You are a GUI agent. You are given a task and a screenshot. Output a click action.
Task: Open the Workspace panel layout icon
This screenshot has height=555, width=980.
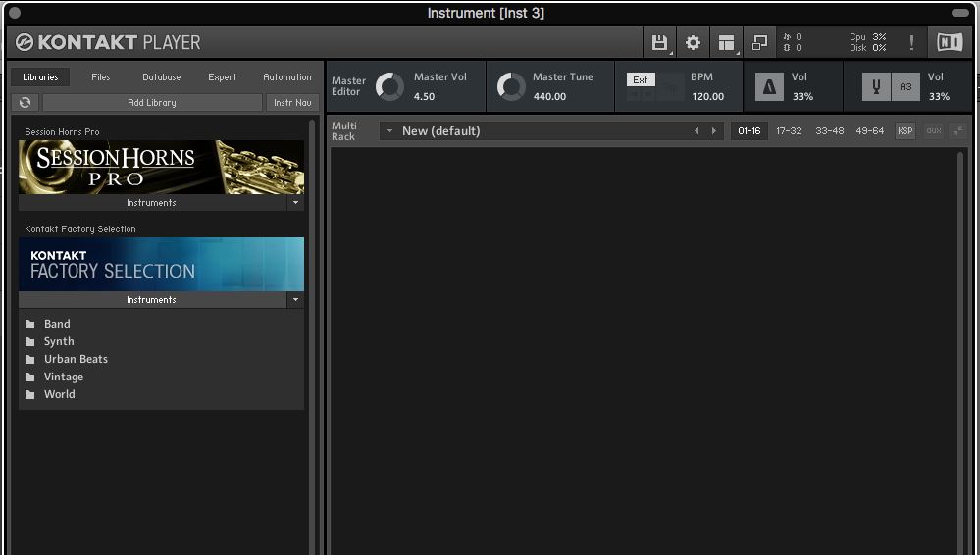pyautogui.click(x=726, y=42)
